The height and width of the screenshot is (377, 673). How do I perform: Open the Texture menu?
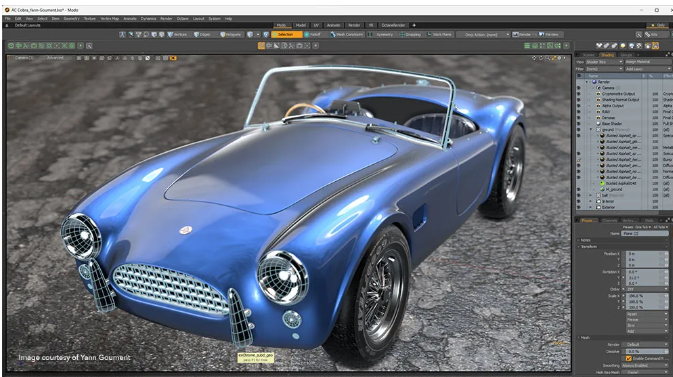(90, 19)
